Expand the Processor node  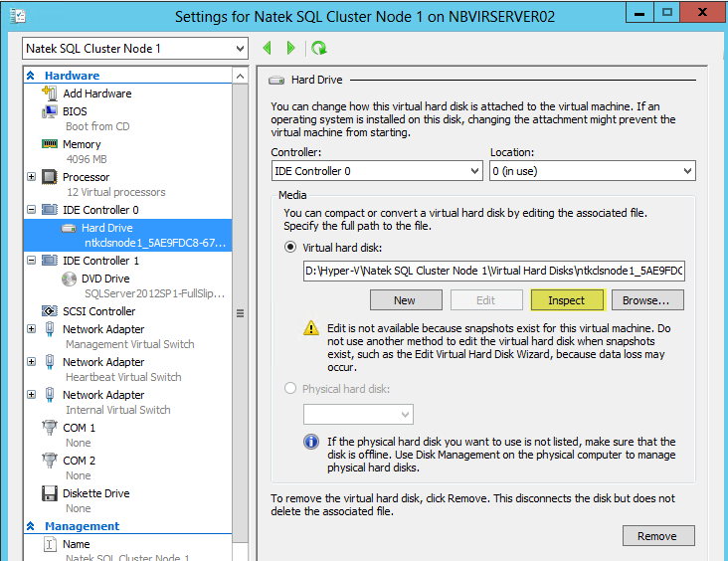tap(31, 176)
